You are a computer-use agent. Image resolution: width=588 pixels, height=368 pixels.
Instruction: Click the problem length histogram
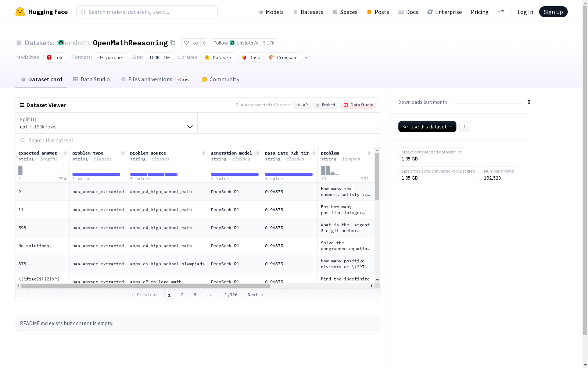coord(345,170)
